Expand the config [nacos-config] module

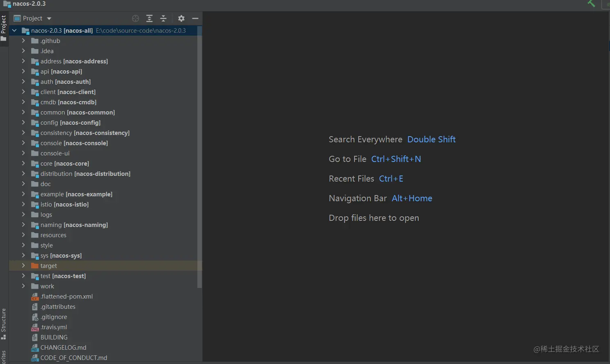tap(23, 123)
